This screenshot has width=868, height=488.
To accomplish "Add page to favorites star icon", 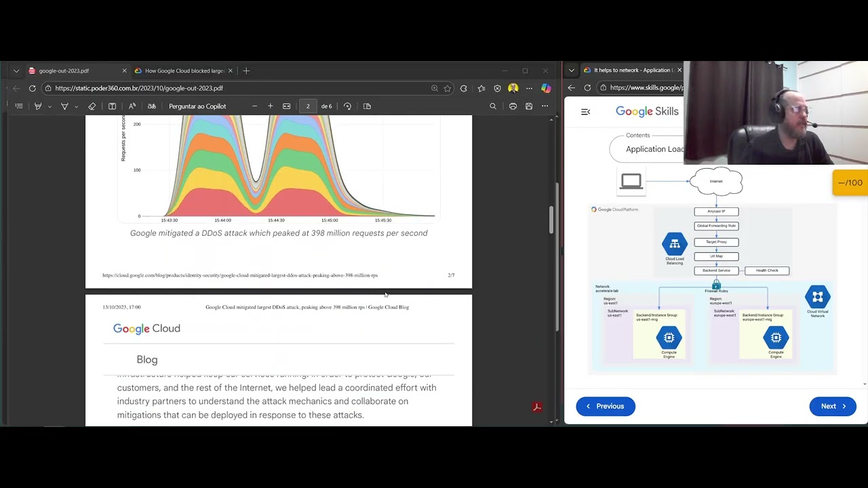I will [x=448, y=88].
